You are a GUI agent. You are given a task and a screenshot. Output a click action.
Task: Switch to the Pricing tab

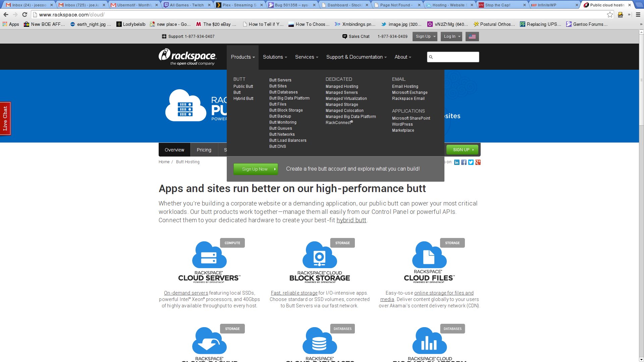[204, 150]
